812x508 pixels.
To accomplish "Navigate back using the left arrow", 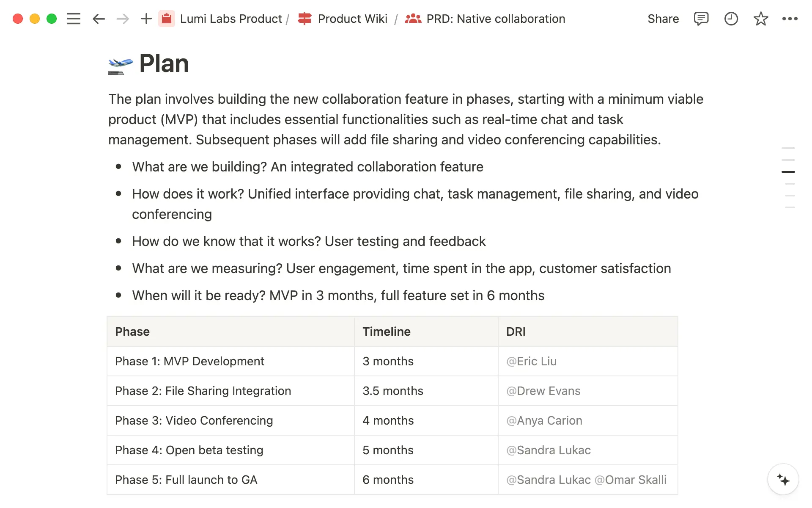I will point(99,19).
